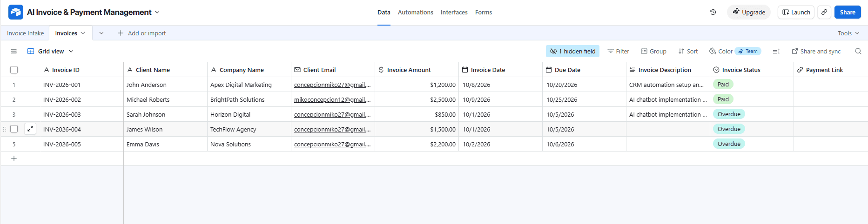Select CRM automation setup description cell

coord(668,85)
